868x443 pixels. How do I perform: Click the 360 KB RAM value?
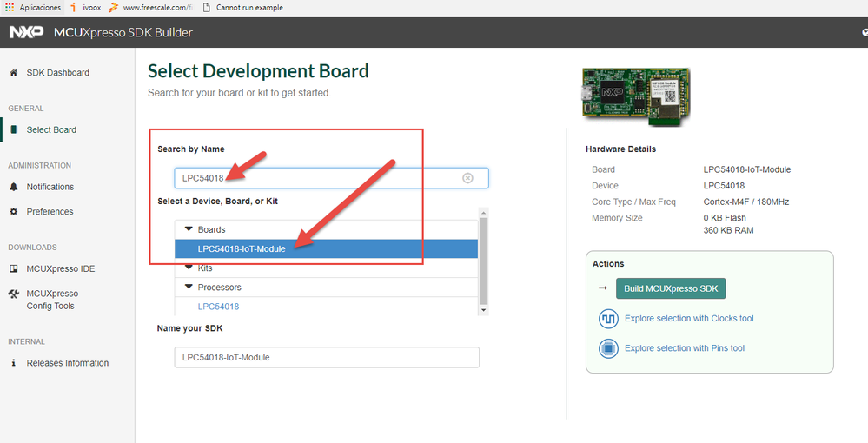[x=728, y=230]
